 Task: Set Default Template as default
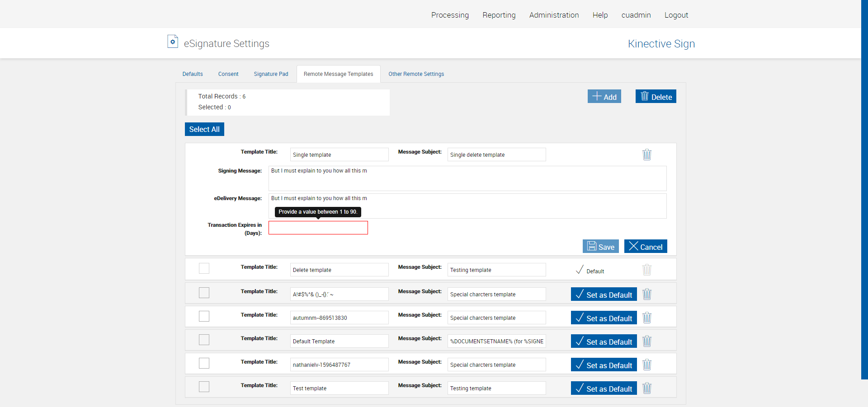[604, 342]
